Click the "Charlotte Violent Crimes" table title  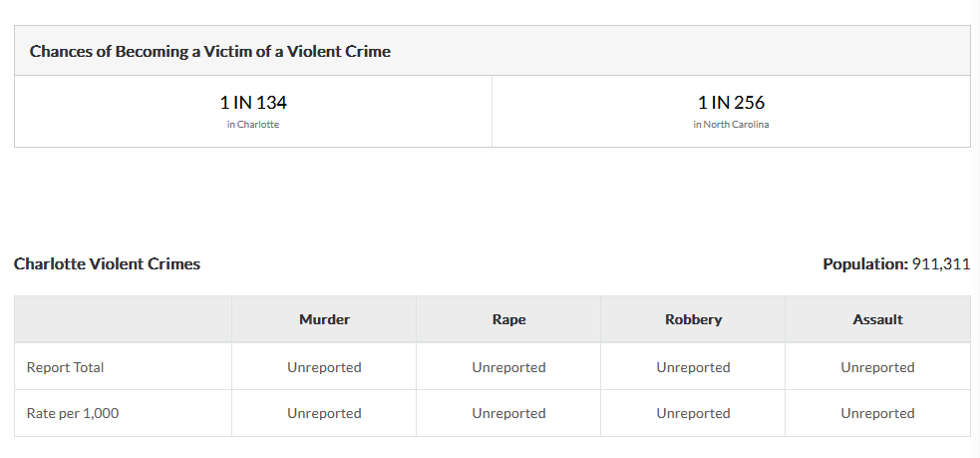point(107,264)
